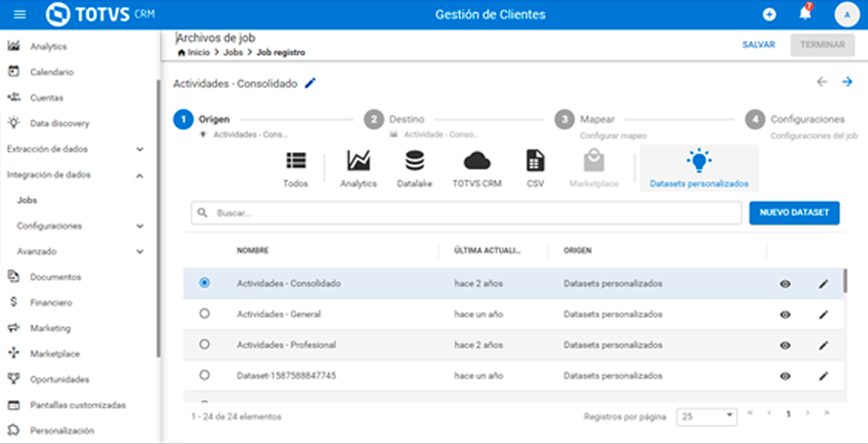Image resolution: width=868 pixels, height=444 pixels.
Task: Click the SALVAR button
Action: [x=758, y=45]
